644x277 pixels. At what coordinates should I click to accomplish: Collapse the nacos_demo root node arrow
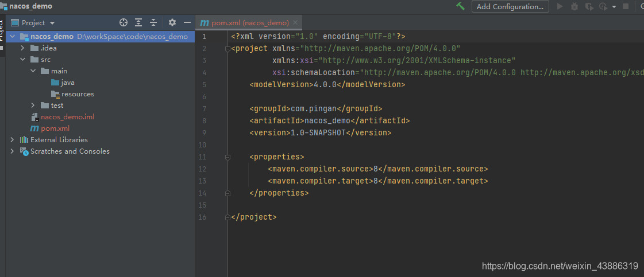click(12, 37)
